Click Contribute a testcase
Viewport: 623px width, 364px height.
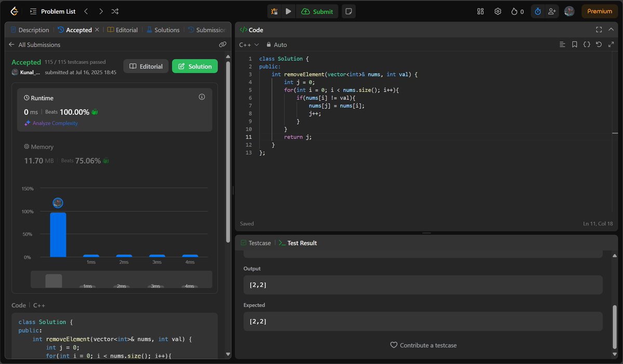coord(423,345)
